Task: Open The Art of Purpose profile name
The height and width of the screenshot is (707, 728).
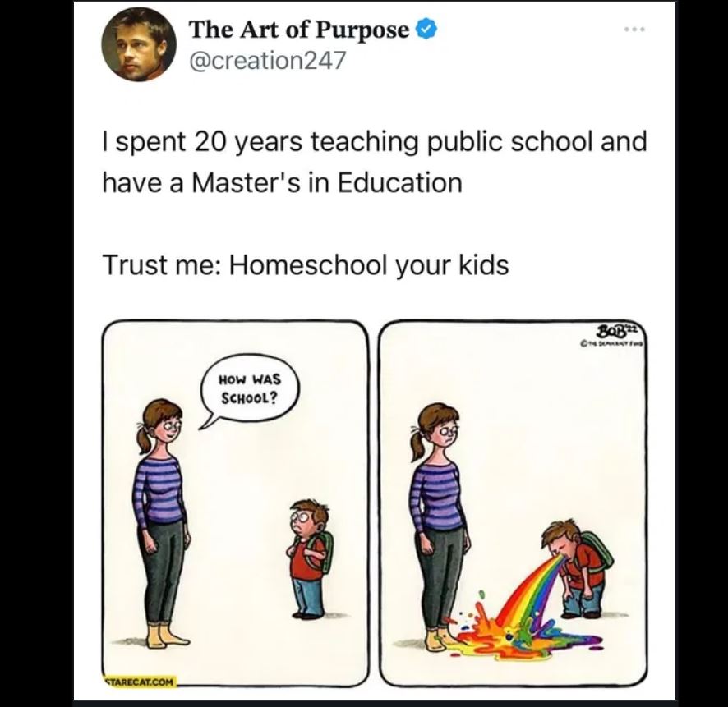Action: coord(299,30)
